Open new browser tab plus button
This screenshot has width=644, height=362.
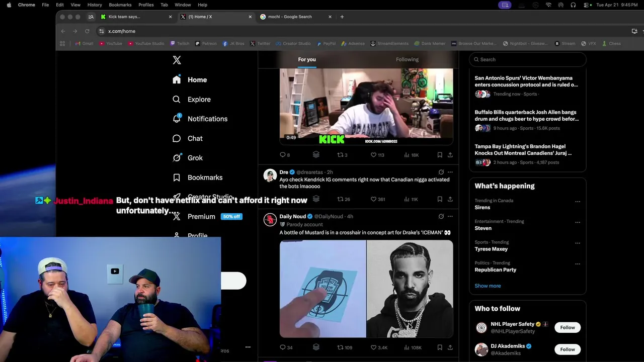point(342,17)
